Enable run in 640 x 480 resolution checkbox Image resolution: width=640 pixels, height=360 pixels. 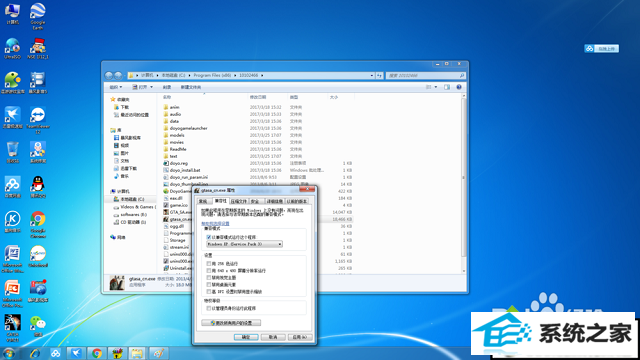pos(209,271)
